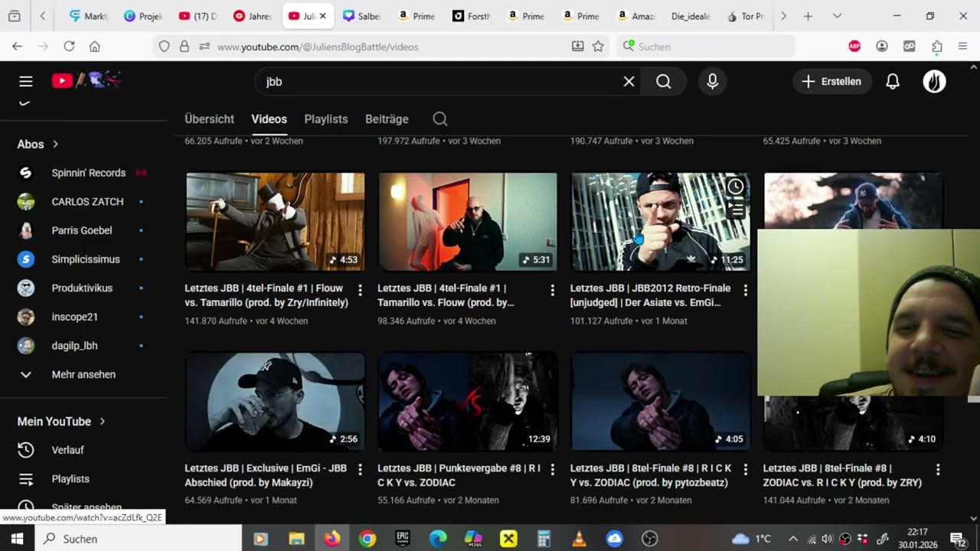Add JBB2012 Retro-Finale video to queue
The width and height of the screenshot is (980, 551).
click(735, 208)
